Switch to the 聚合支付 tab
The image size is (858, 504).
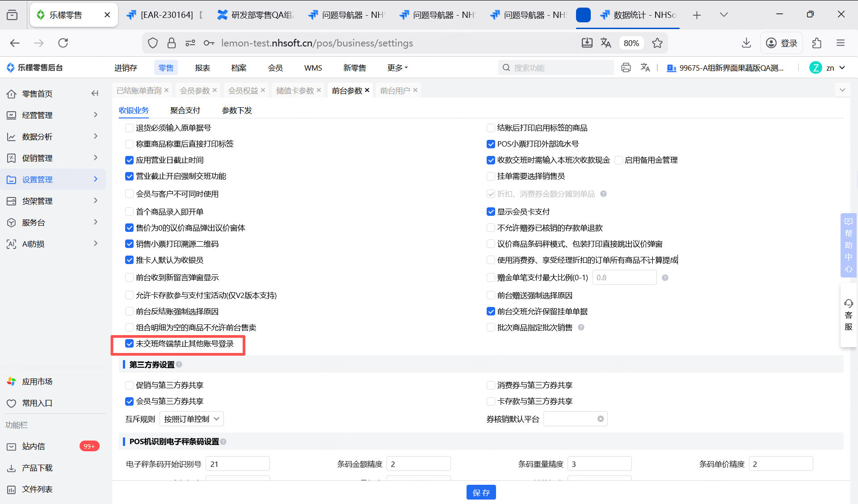[185, 110]
